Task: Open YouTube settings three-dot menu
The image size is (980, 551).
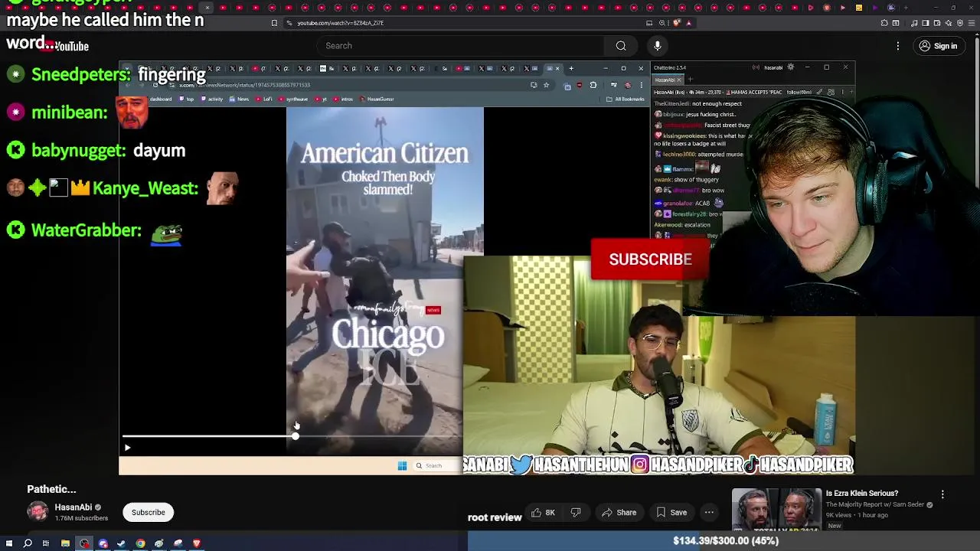Action: click(x=898, y=46)
